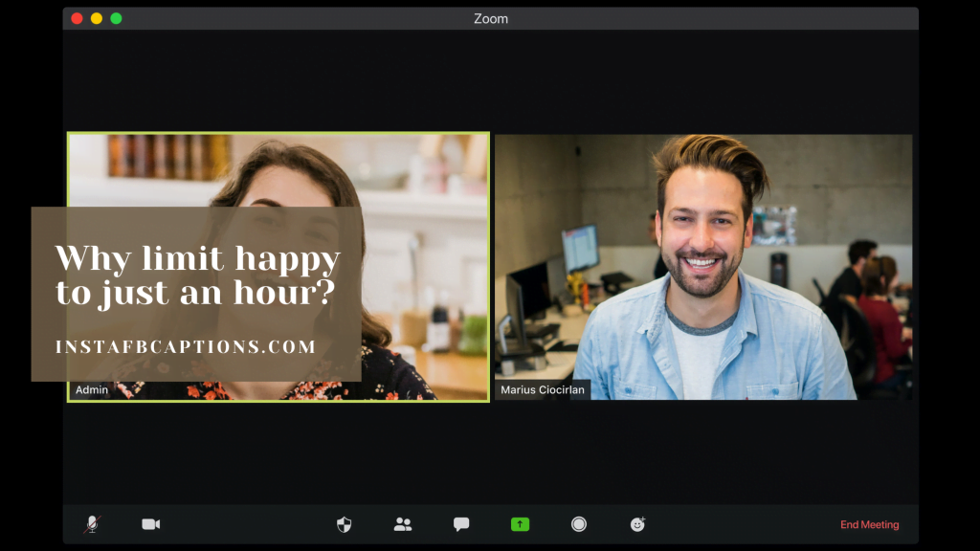Open the meeting Chat bubble
The height and width of the screenshot is (551, 980).
(x=460, y=524)
